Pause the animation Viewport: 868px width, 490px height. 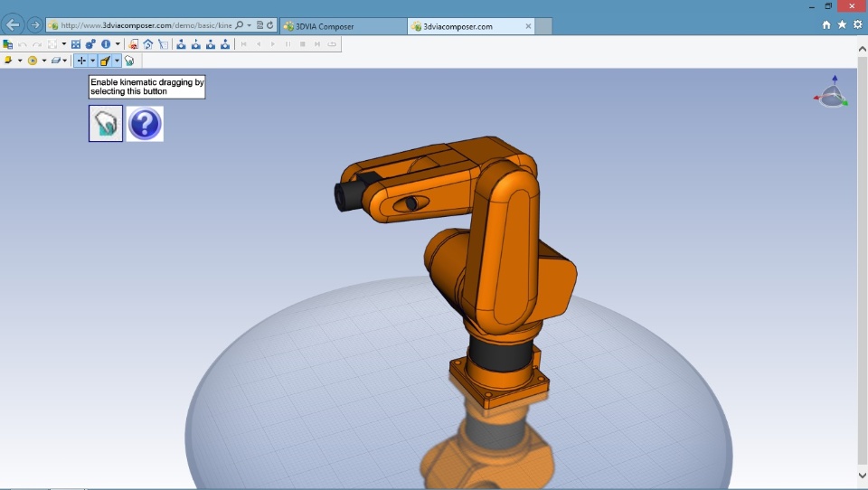point(288,43)
